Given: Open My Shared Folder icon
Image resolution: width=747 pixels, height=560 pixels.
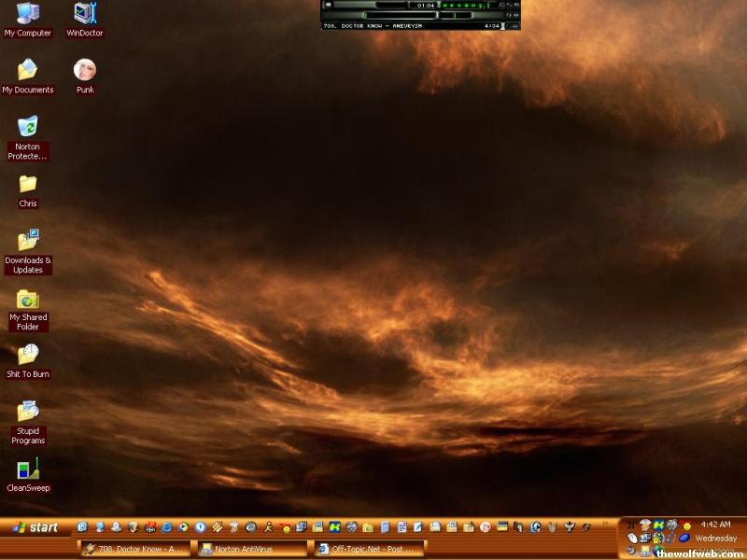Looking at the screenshot, I should tap(28, 300).
